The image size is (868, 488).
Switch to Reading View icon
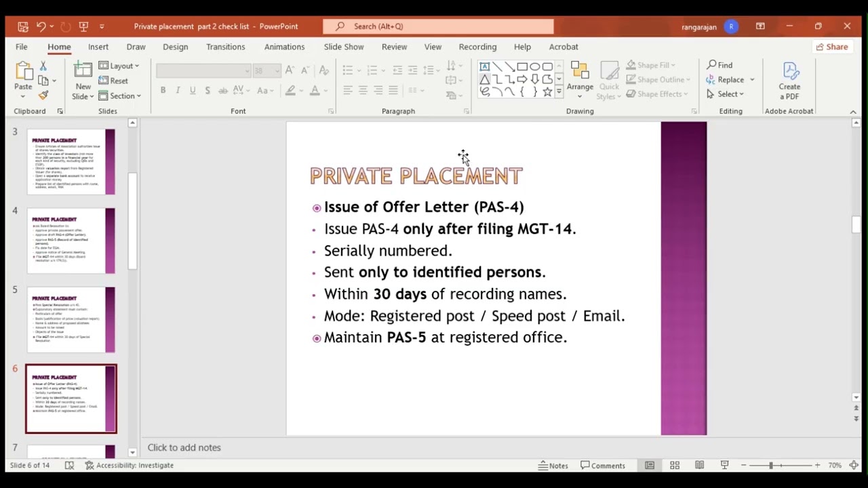(699, 465)
